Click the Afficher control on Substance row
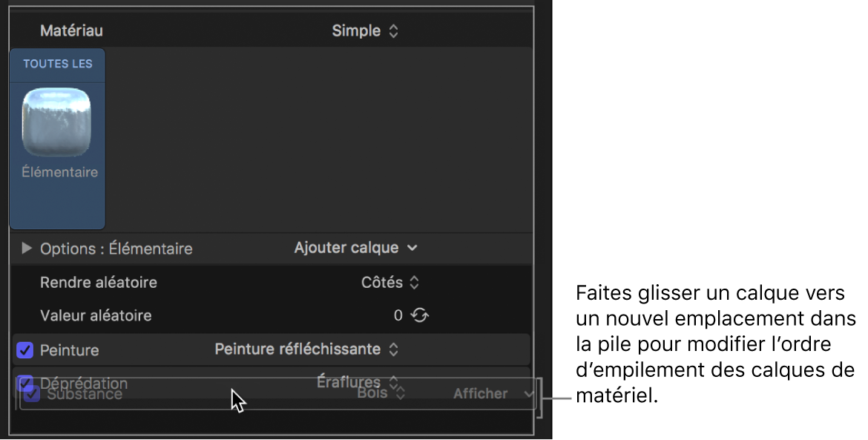Image resolution: width=868 pixels, height=440 pixels. [479, 393]
